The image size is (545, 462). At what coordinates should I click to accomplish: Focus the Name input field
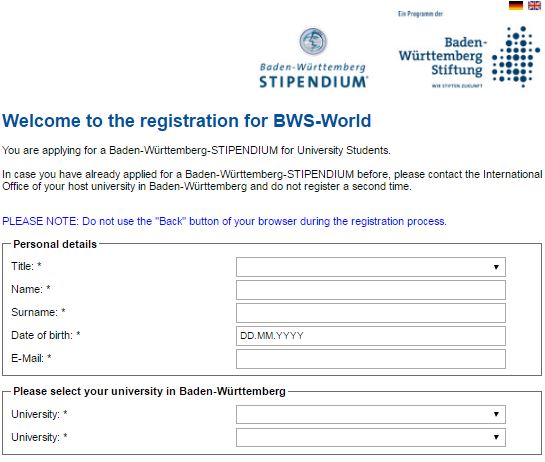click(371, 290)
